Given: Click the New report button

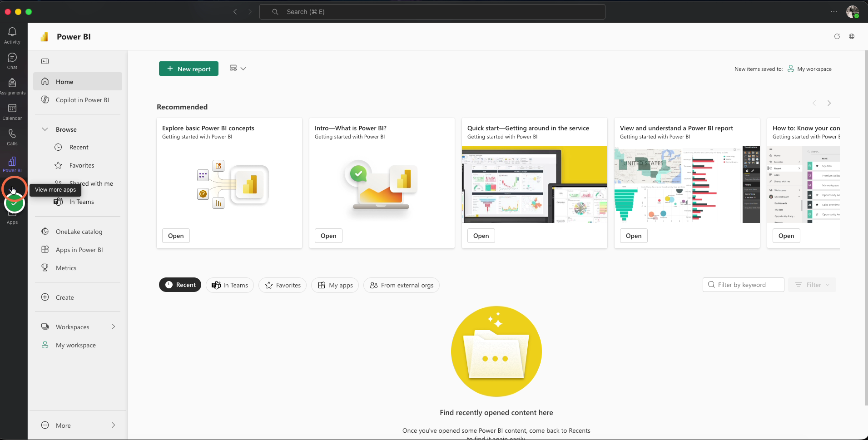Looking at the screenshot, I should pyautogui.click(x=188, y=69).
